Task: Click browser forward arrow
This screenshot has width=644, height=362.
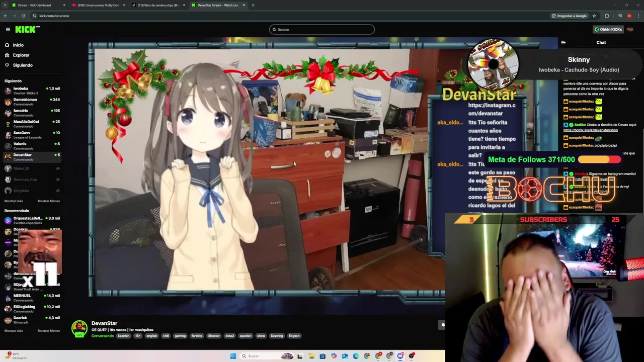Action: 15,16
